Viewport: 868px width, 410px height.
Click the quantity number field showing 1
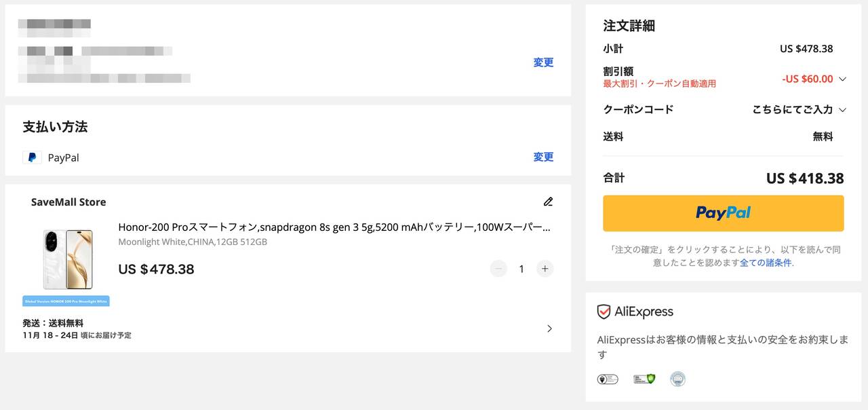[521, 269]
